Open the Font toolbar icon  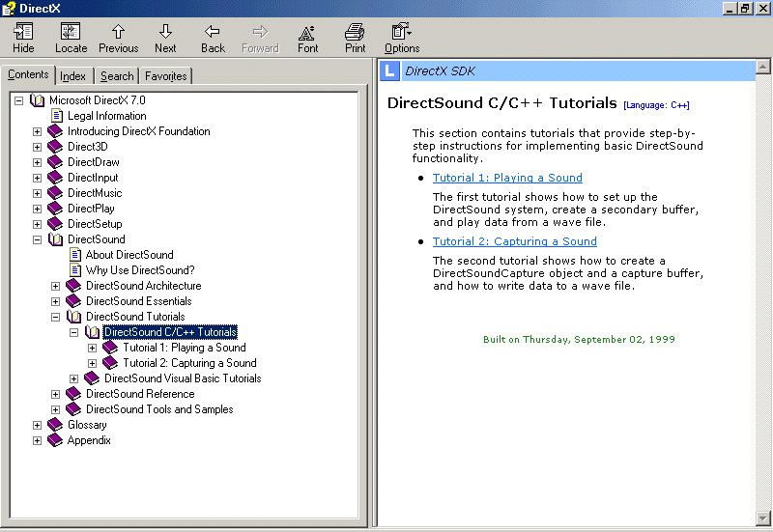coord(307,32)
